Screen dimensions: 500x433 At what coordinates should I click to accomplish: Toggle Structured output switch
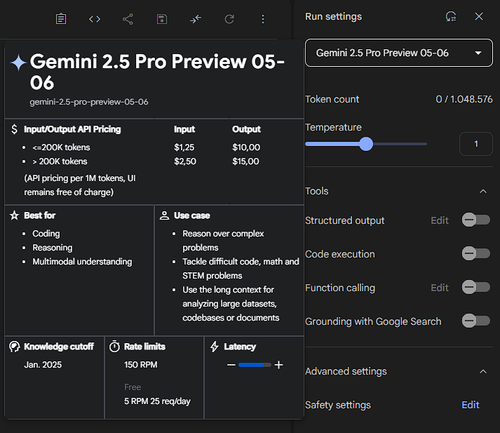tap(476, 220)
